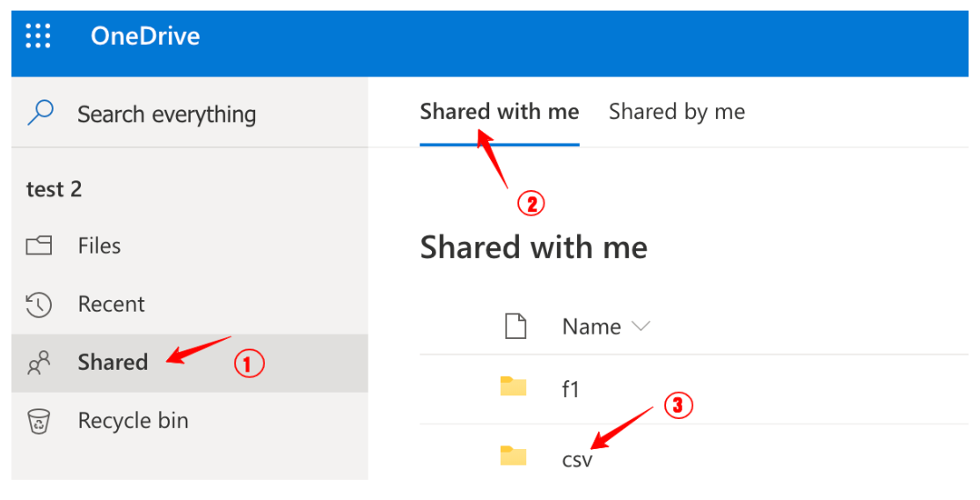Focus the Search everything field
This screenshot has height=500, width=980.
(x=167, y=114)
